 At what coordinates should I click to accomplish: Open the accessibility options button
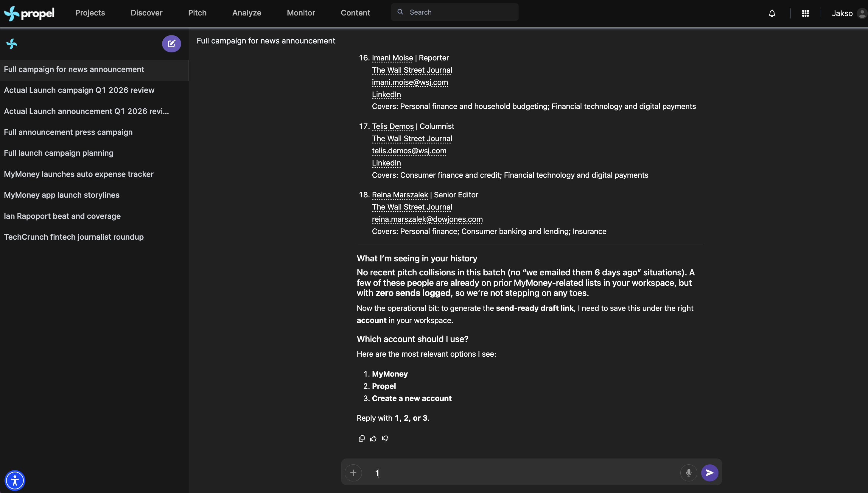(x=15, y=480)
